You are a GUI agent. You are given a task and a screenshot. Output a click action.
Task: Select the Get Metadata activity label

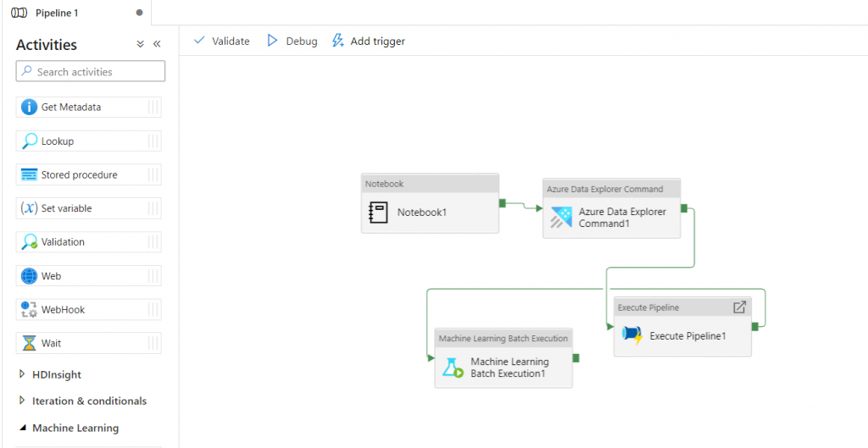(71, 108)
